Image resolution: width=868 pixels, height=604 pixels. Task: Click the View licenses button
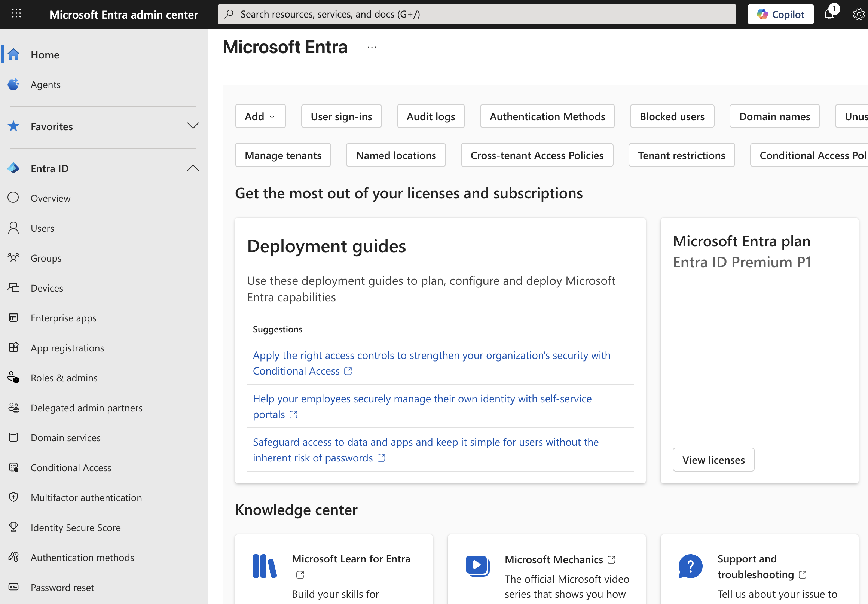pos(713,460)
